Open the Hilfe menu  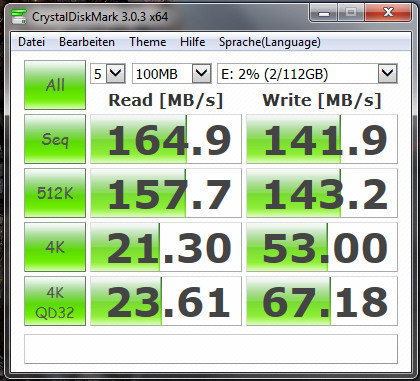click(193, 42)
